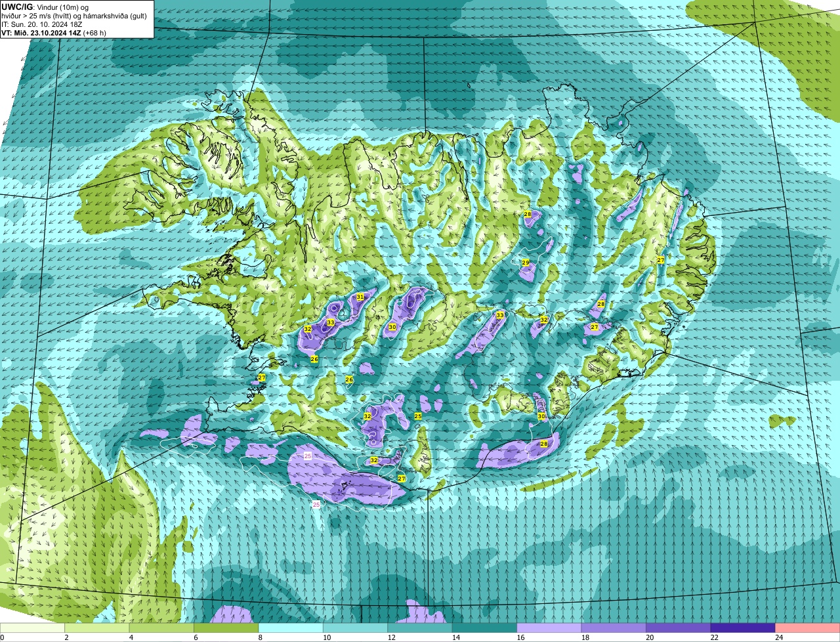Select the 22–24 m/s dark indigo legend swatch
Screen dimensions: 840x642
(x=743, y=628)
